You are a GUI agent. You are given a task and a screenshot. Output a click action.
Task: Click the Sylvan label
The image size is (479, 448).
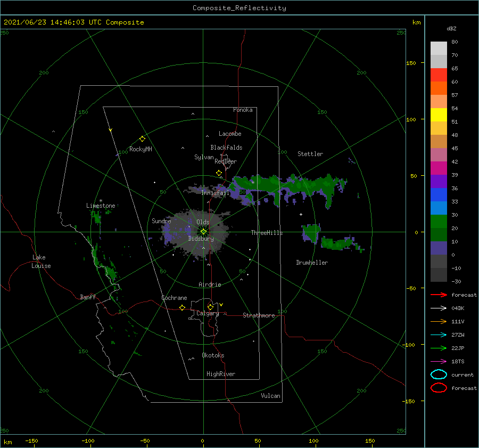204,157
